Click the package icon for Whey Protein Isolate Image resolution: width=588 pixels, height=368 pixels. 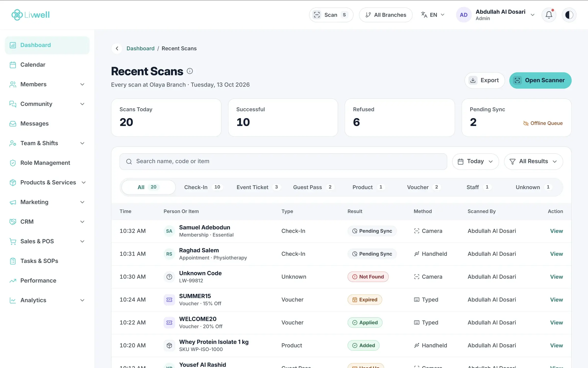[x=169, y=345]
